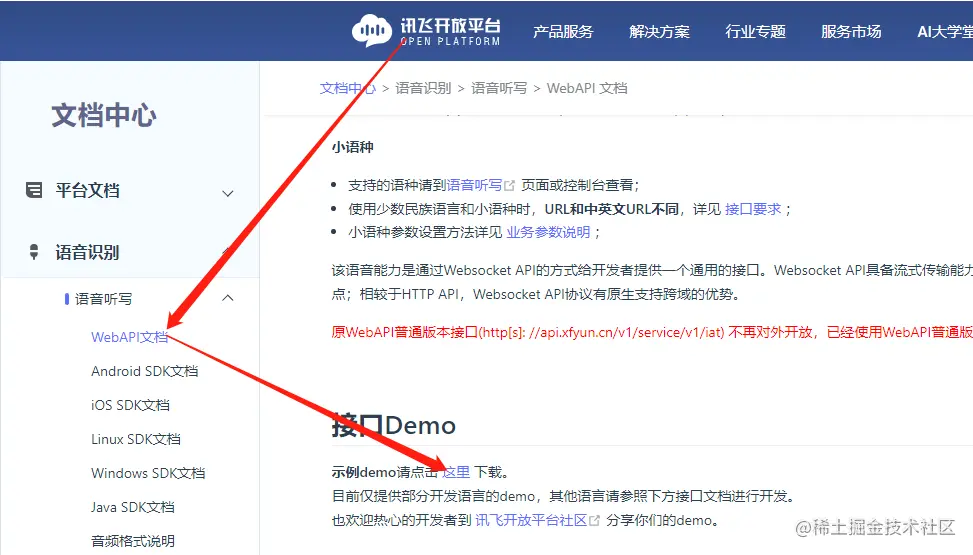Click the external link icon after 语音听写 link

[509, 185]
